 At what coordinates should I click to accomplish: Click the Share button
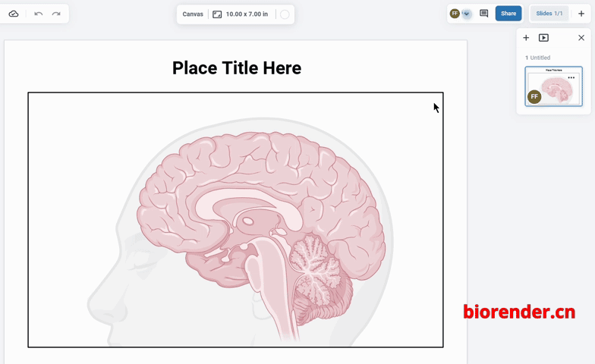(508, 14)
